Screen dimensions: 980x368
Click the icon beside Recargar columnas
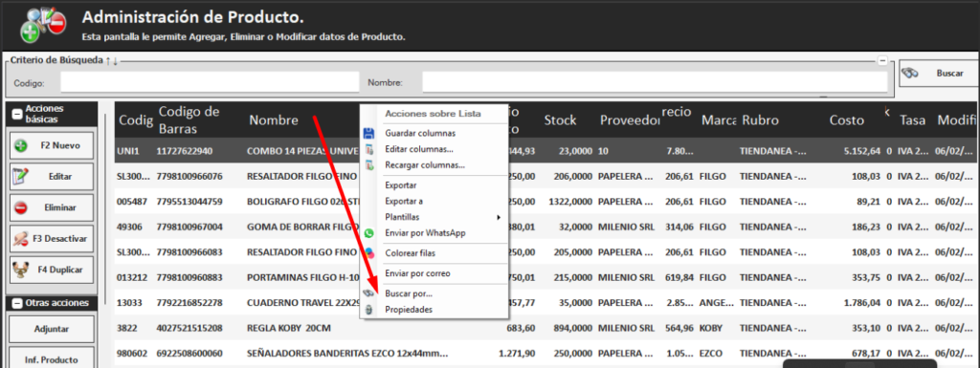[368, 165]
